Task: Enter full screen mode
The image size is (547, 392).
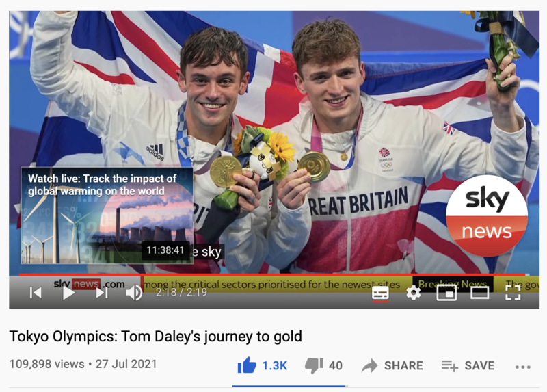Action: pos(513,293)
